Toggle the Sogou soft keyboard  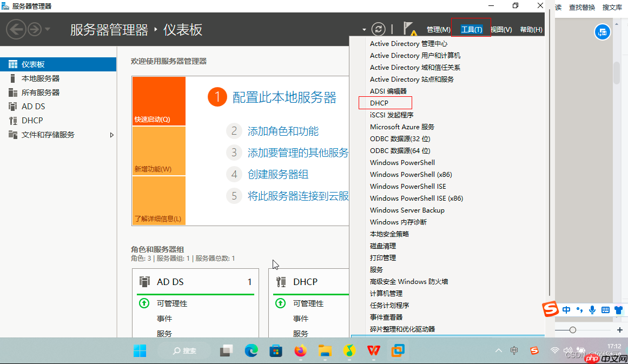(605, 310)
